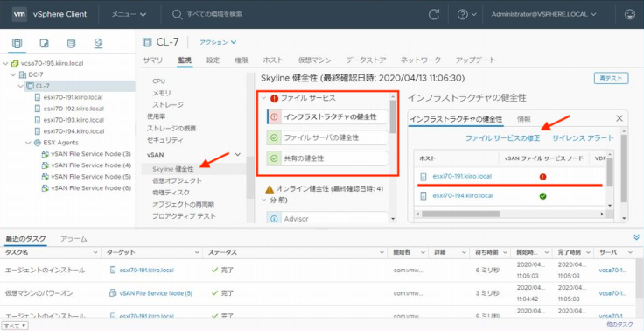Select 物理ディスク in monitor menu
Viewport: 644px width, 331px height.
coord(171,192)
